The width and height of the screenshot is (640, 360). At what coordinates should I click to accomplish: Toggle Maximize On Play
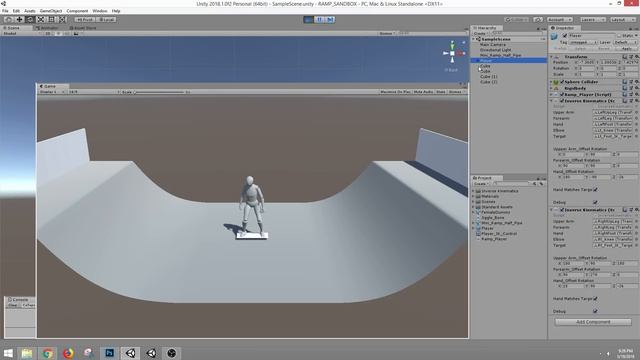point(395,92)
